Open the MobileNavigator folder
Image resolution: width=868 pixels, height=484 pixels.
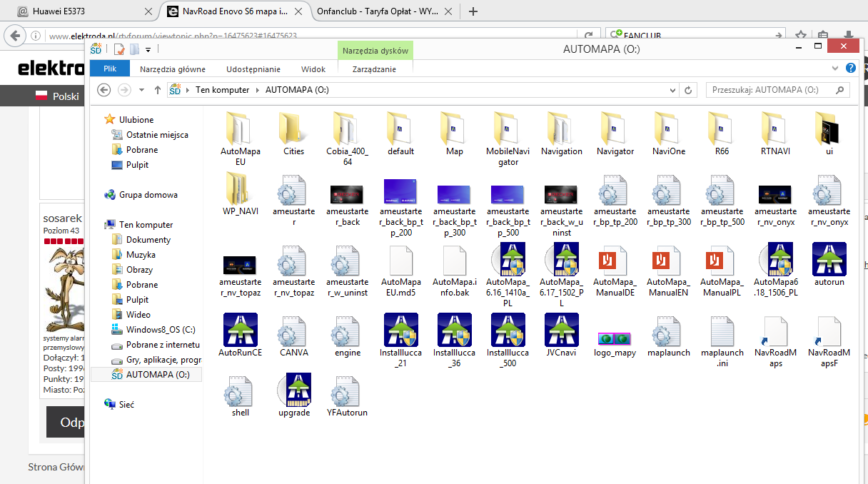[x=508, y=138]
